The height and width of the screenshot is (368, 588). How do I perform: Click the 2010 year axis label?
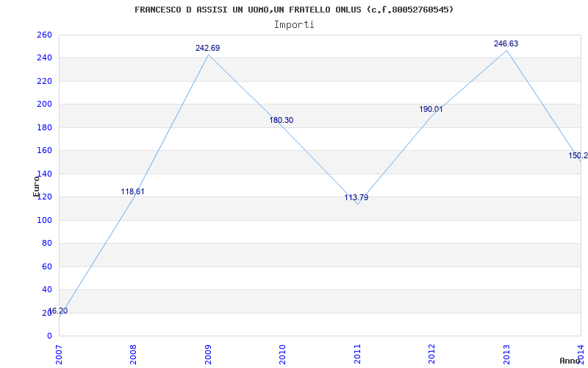(x=283, y=355)
